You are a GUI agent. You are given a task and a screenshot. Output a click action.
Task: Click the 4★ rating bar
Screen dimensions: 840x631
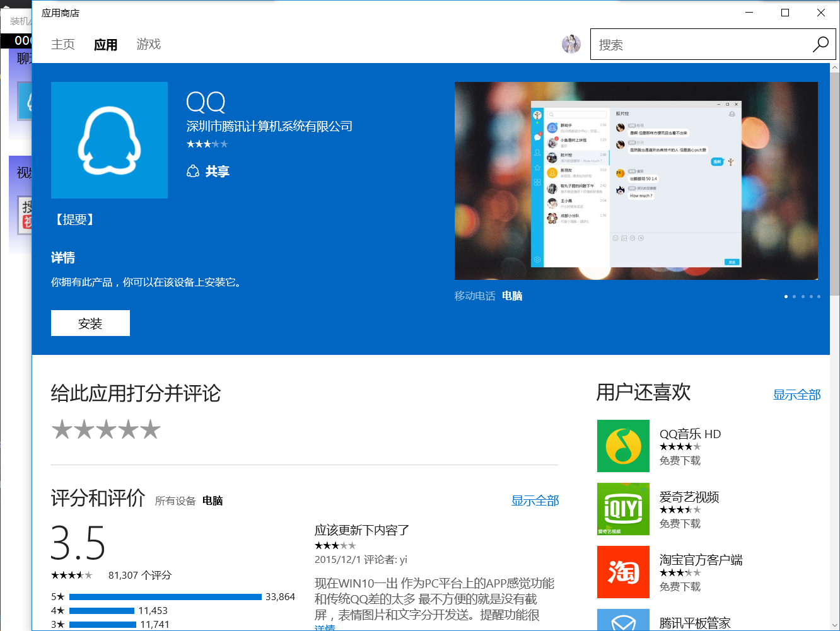[102, 610]
